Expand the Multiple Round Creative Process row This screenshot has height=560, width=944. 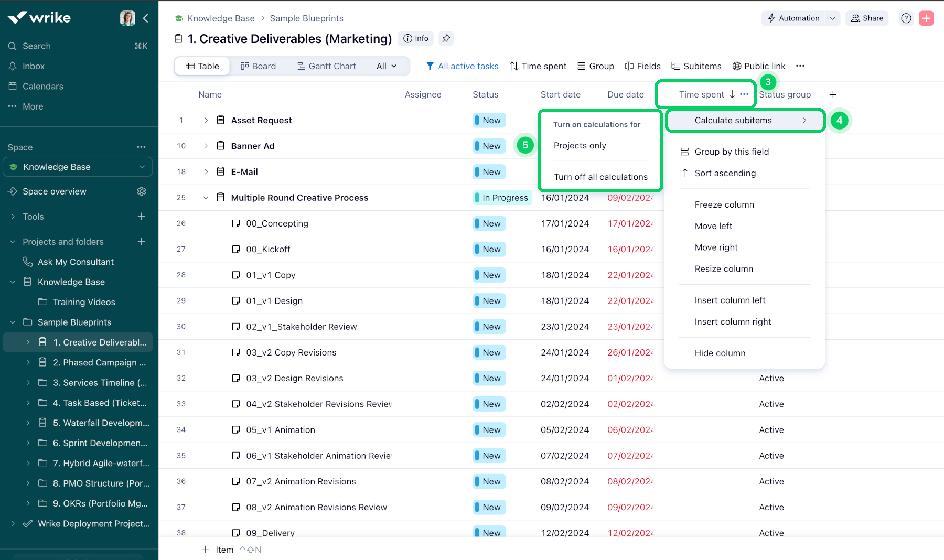click(x=206, y=198)
